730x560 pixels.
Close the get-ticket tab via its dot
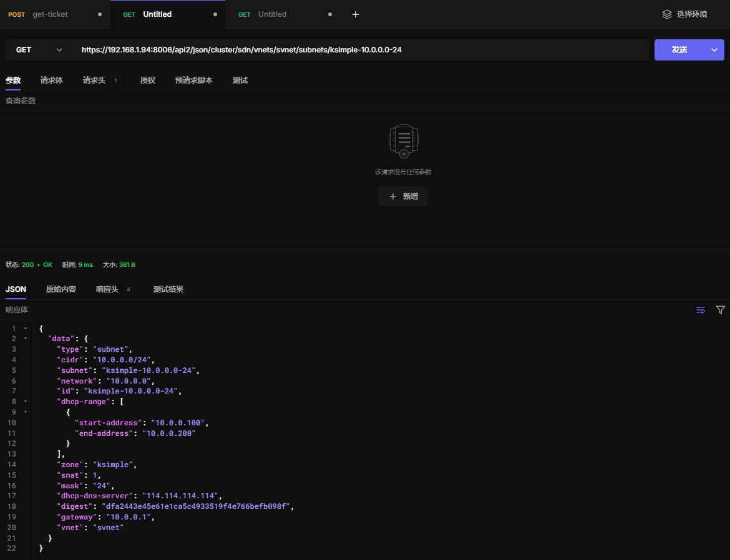[100, 14]
